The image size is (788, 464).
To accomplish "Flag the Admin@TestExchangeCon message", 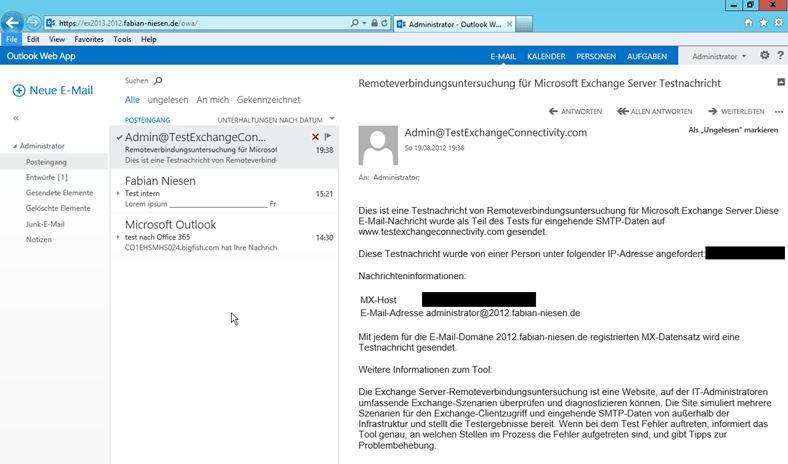I will tap(328, 137).
